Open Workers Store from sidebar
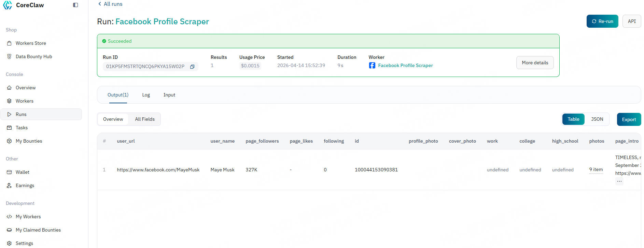The width and height of the screenshot is (644, 248). [31, 43]
